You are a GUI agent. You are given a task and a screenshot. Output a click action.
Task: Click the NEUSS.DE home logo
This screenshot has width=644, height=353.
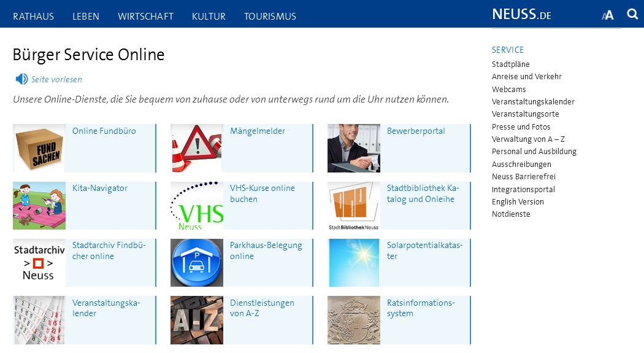[x=521, y=15]
